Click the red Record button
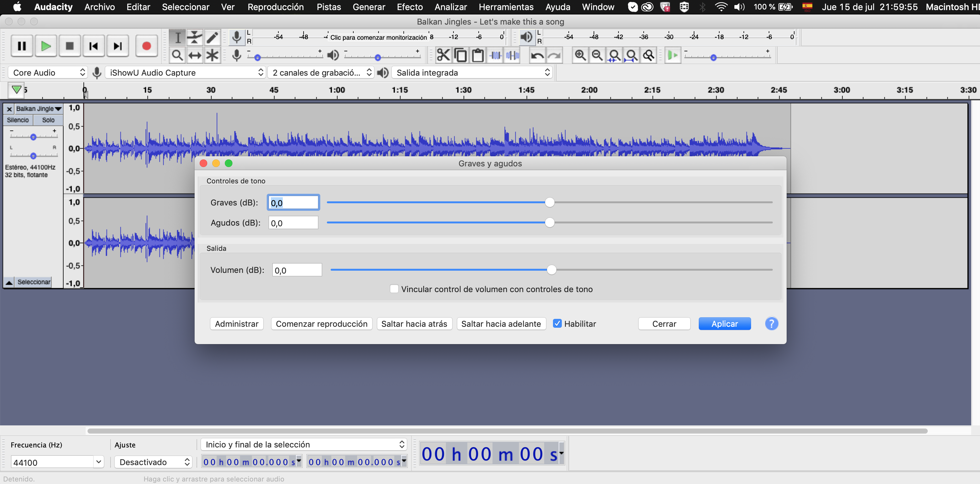980x484 pixels. pos(146,46)
